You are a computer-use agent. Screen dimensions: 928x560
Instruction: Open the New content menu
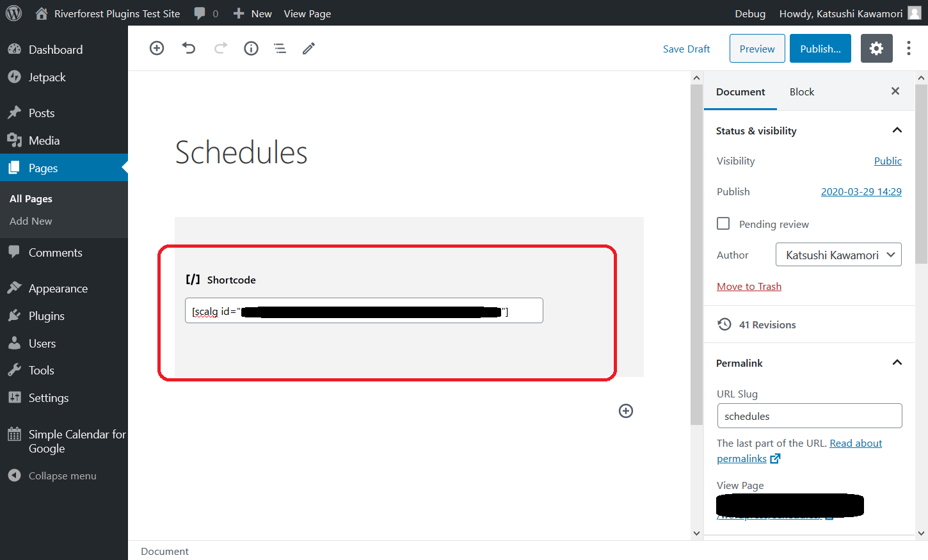pos(253,13)
